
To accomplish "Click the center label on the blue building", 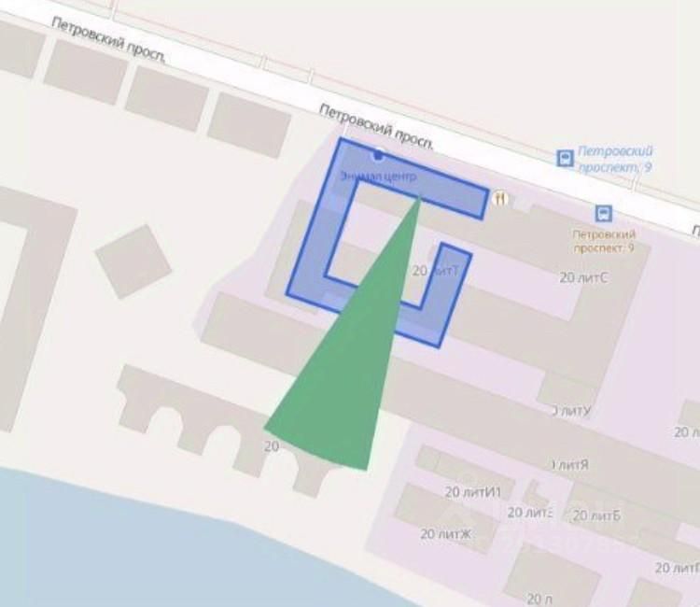I will click(x=379, y=176).
